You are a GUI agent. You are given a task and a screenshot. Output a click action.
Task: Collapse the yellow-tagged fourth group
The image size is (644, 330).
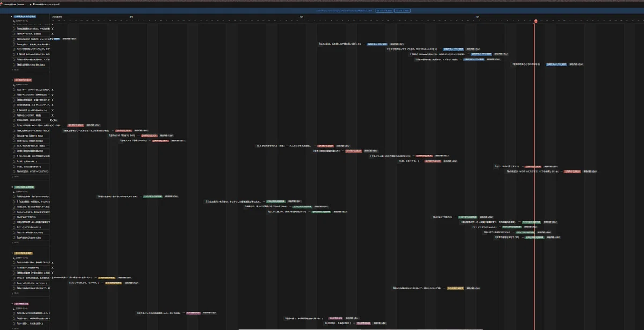[12, 252]
